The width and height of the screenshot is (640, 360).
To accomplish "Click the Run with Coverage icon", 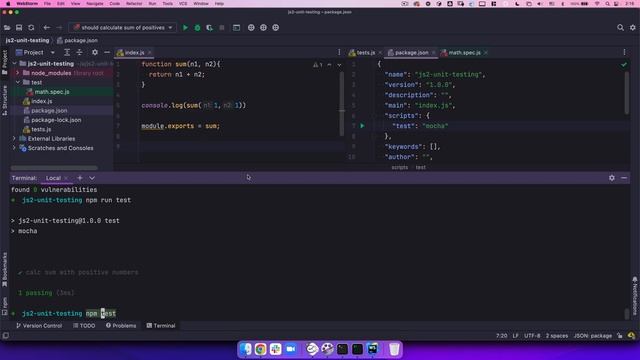I will 209,28.
